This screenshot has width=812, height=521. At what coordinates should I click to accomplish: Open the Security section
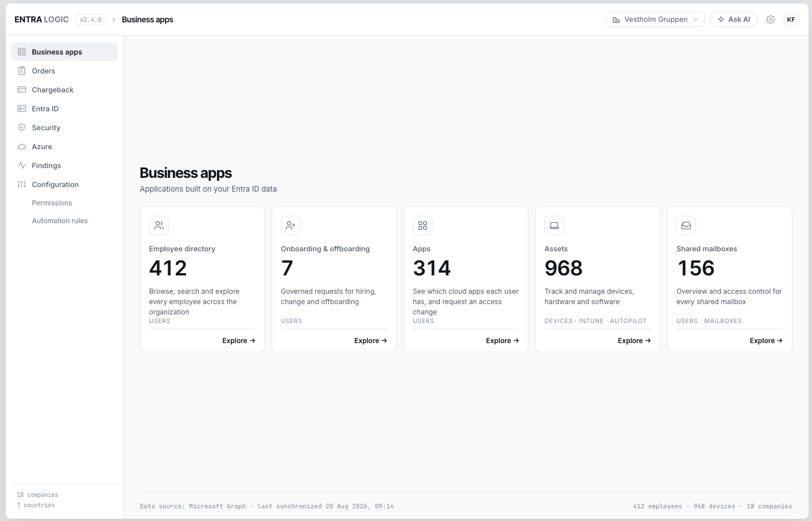tap(64, 127)
